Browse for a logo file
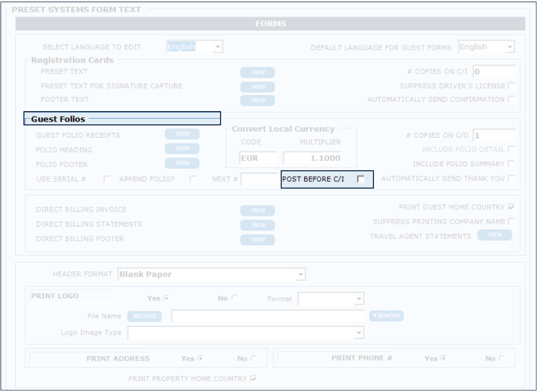538x392 pixels. [x=145, y=317]
